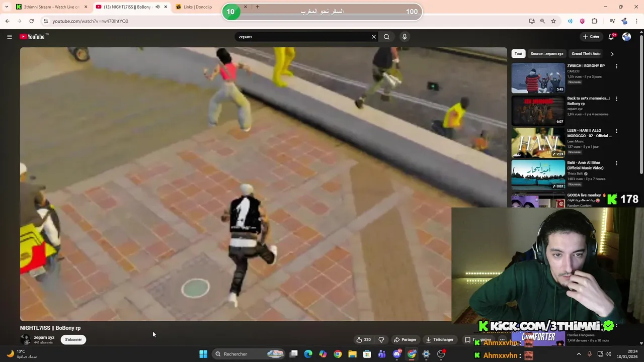Open the YouTube account avatar menu
Screen dimensions: 644x362
(x=626, y=37)
